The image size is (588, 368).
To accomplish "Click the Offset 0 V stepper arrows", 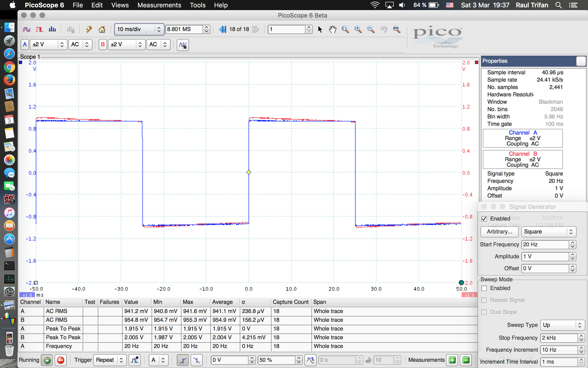I will pos(572,268).
